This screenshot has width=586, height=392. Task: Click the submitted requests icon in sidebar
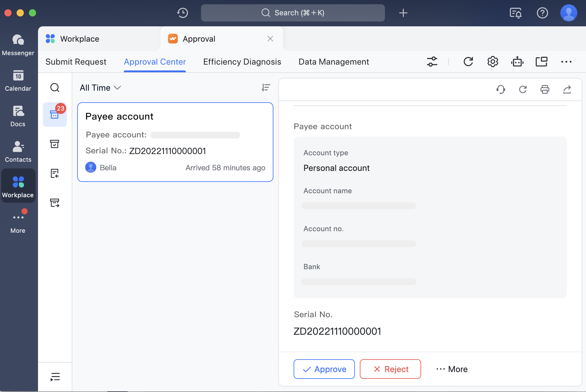[55, 202]
